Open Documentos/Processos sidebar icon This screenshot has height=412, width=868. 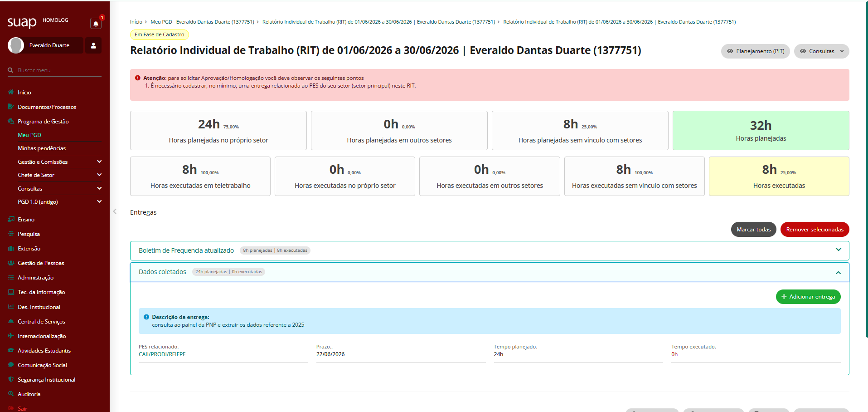tap(11, 107)
